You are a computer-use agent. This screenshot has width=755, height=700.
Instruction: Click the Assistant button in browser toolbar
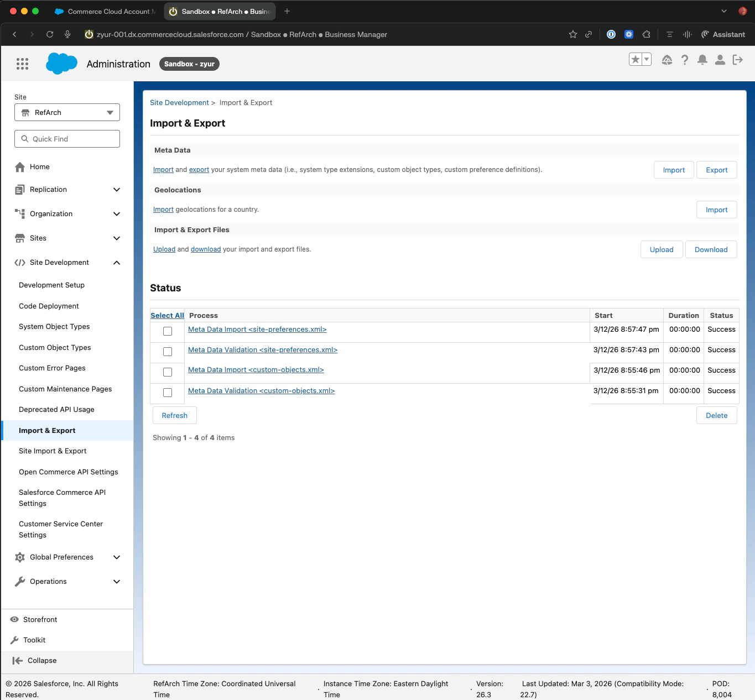click(x=723, y=34)
